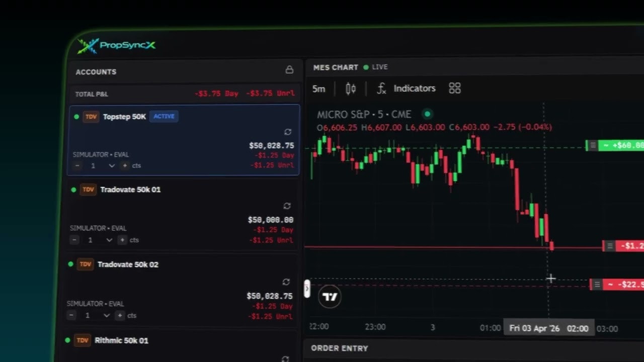Toggle Rithmic 50k 01 green status dot

point(67,340)
